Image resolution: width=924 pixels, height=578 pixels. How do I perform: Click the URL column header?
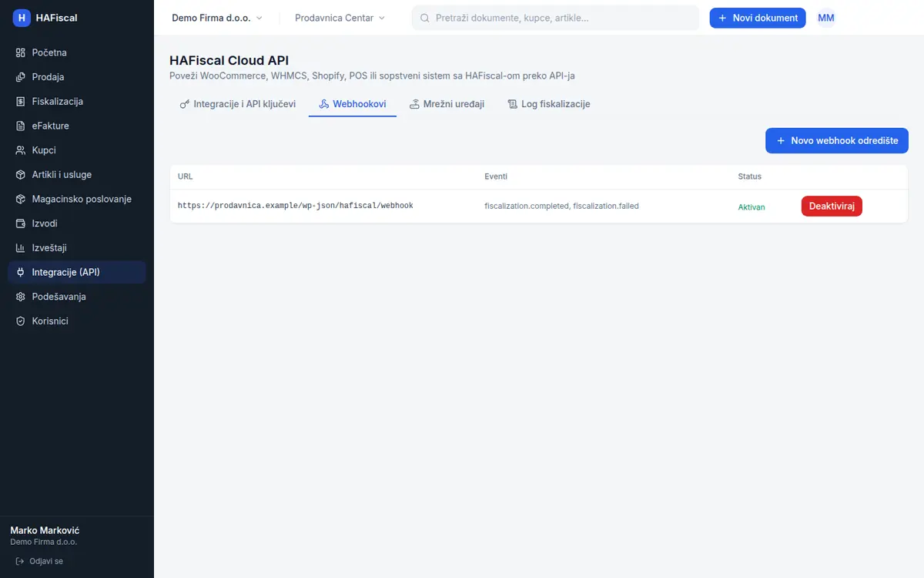coord(186,176)
